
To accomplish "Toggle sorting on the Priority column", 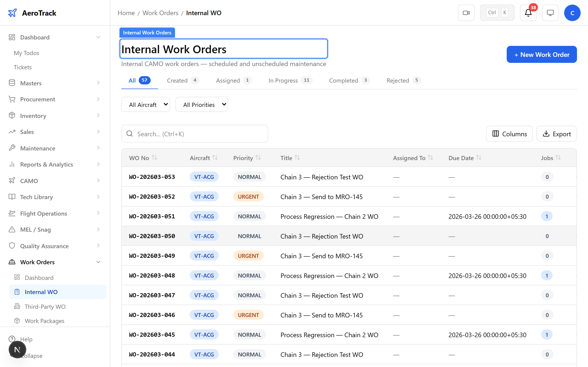I will pyautogui.click(x=258, y=158).
